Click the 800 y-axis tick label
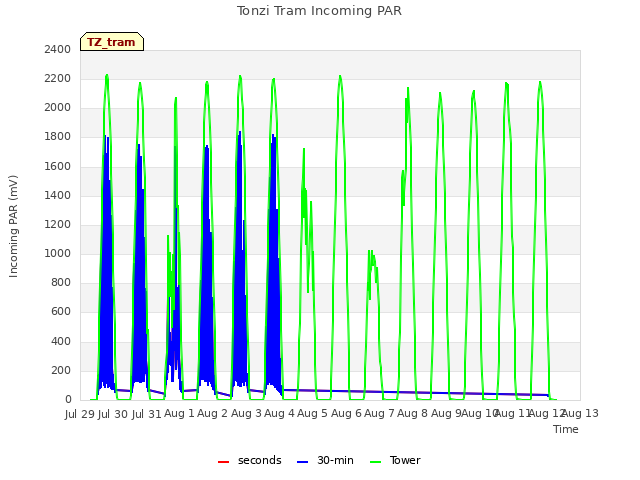This screenshot has height=480, width=640. tap(61, 283)
